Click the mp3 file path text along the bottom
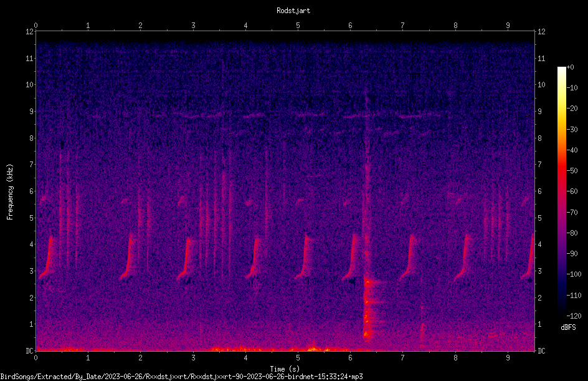588x381 pixels. click(x=181, y=377)
